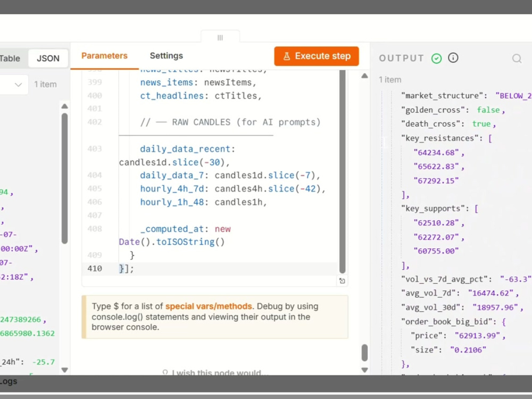Open the Logs panel at bottom
This screenshot has width=532, height=399.
pos(9,381)
